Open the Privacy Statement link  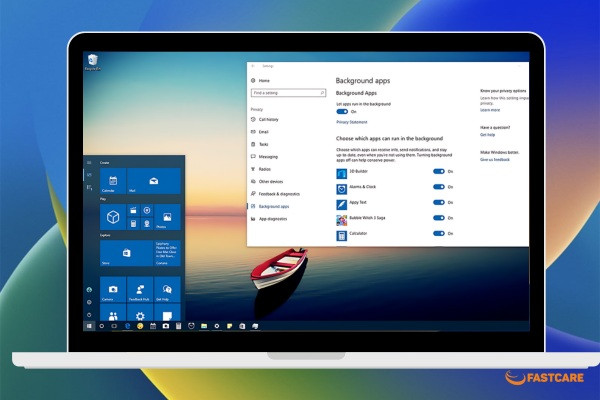(x=352, y=122)
